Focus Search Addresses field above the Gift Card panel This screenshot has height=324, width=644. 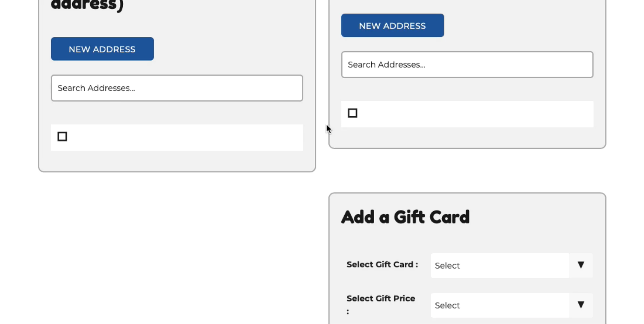[467, 65]
